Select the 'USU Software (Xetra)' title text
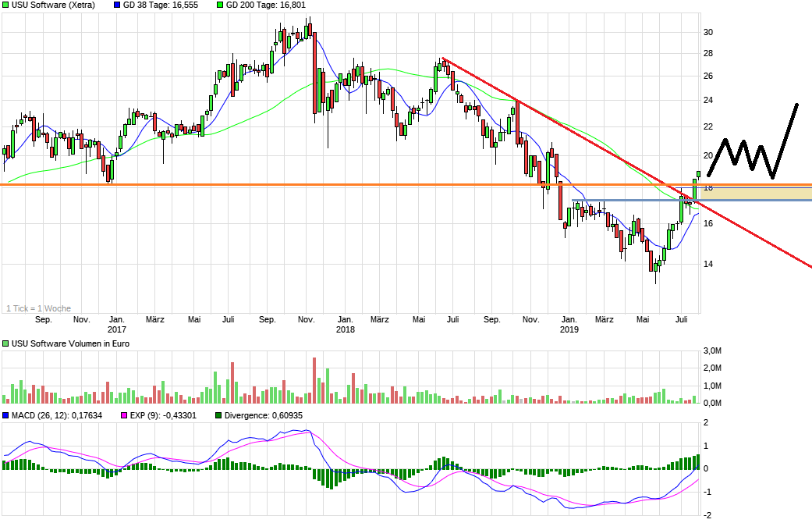The width and height of the screenshot is (812, 523). pyautogui.click(x=53, y=5)
